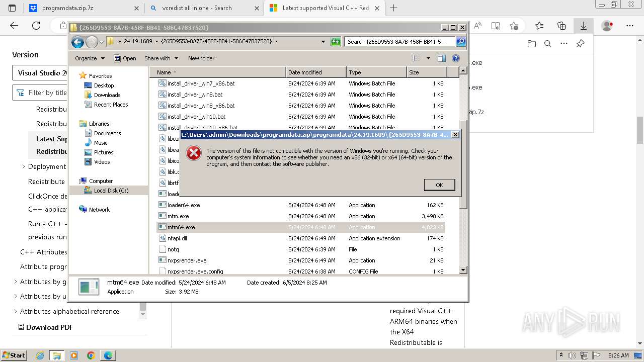
Task: Select Documents library
Action: [x=107, y=133]
